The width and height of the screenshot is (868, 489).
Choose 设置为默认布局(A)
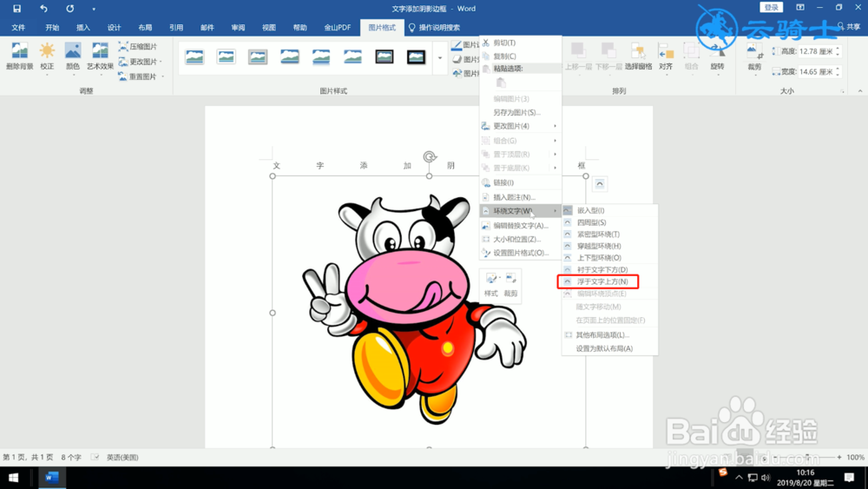point(609,348)
